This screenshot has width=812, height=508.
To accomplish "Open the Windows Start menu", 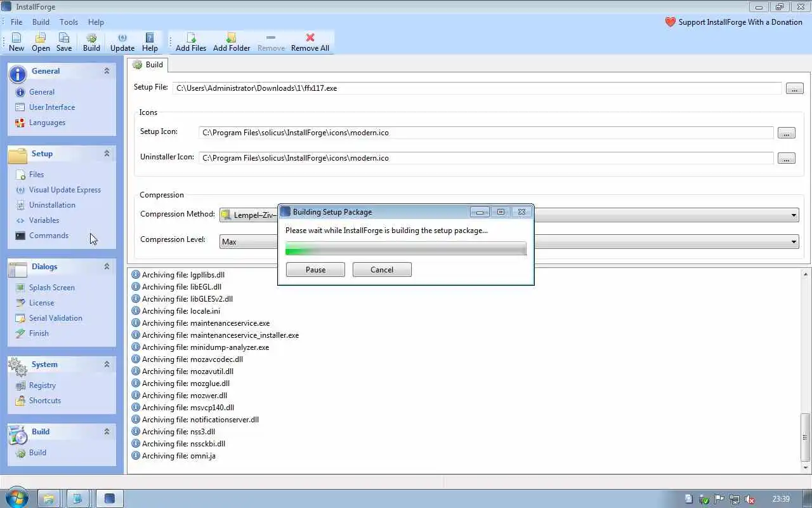I will (x=16, y=498).
